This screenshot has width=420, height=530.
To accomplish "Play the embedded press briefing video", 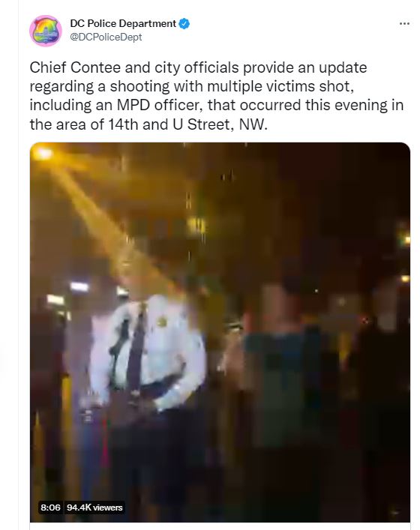I will click(x=220, y=332).
